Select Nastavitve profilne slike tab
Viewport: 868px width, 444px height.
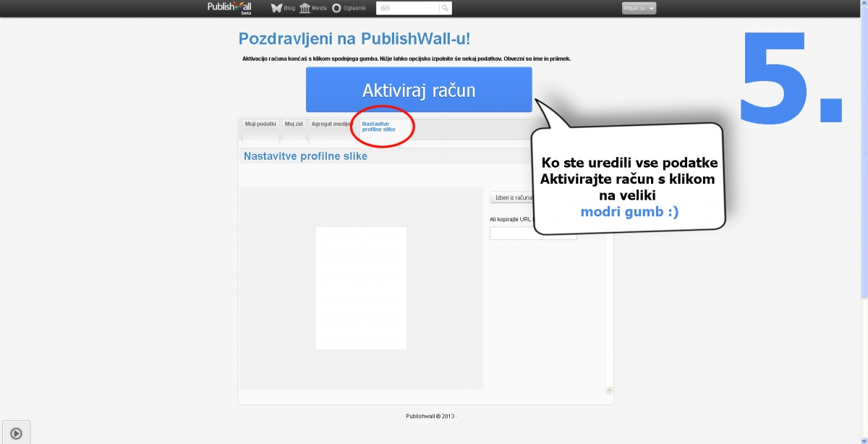coord(379,127)
